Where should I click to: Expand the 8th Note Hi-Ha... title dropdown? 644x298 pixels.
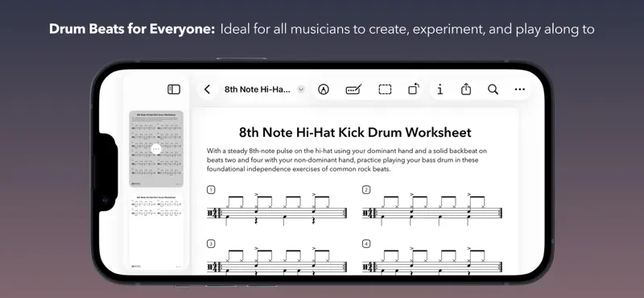click(301, 89)
